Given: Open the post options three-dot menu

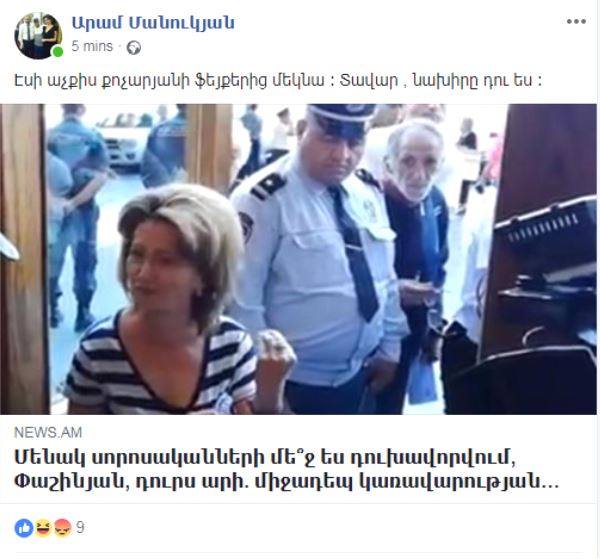Looking at the screenshot, I should (576, 22).
